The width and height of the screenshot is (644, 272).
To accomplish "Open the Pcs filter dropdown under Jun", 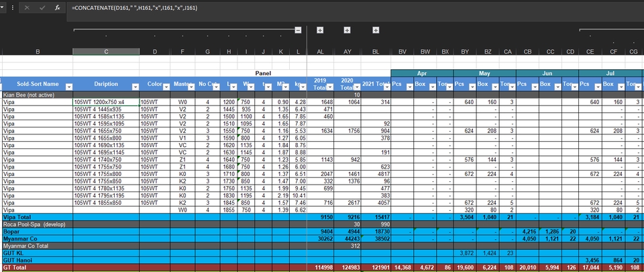I will (535, 87).
